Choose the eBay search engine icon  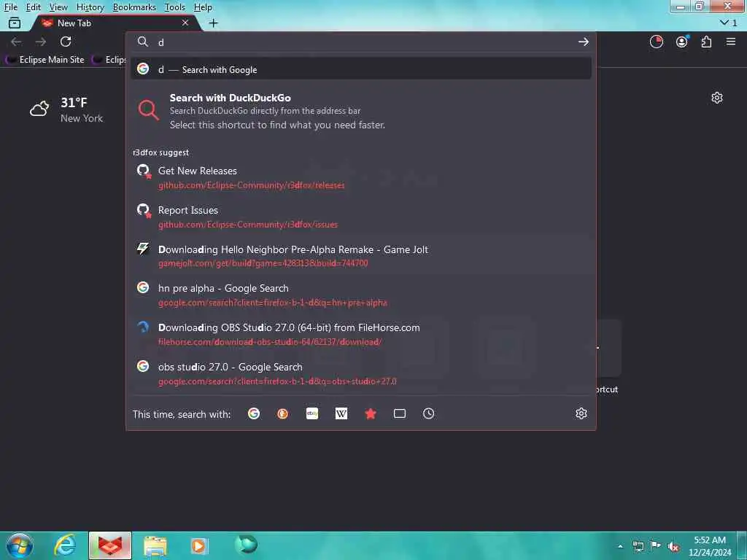[x=312, y=414]
